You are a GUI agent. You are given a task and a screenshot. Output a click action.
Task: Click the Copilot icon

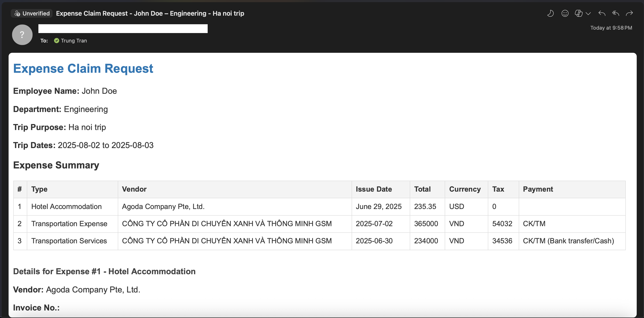pos(579,13)
